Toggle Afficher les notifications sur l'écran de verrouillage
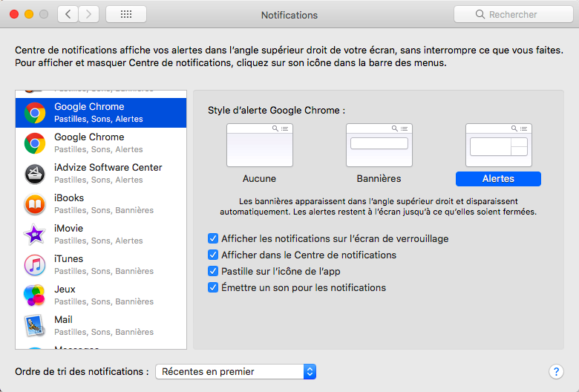The width and height of the screenshot is (579, 392). point(213,238)
